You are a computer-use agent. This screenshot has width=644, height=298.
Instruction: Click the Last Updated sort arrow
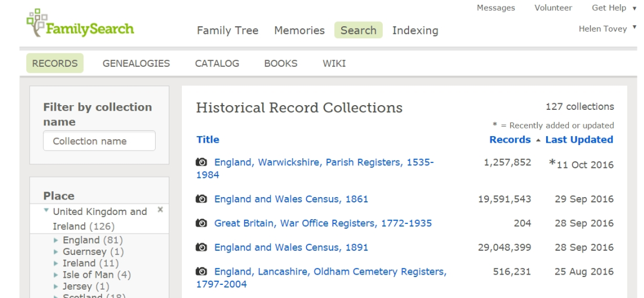[539, 140]
